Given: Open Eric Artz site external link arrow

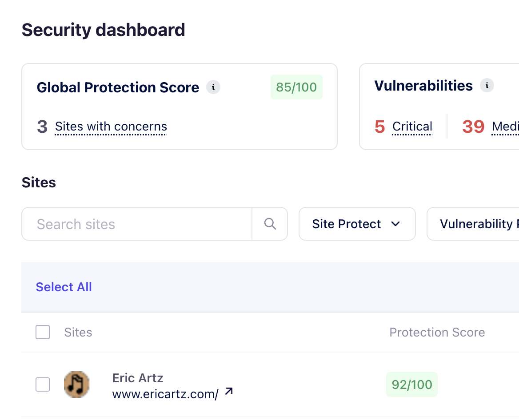Looking at the screenshot, I should click(229, 392).
